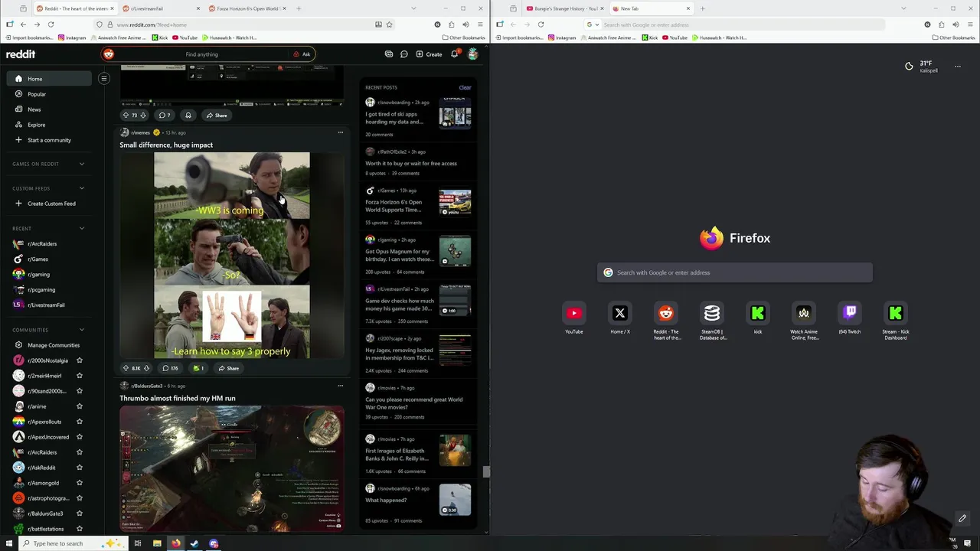The width and height of the screenshot is (980, 551).
Task: Select Explore in Reddit sidebar
Action: [36, 125]
